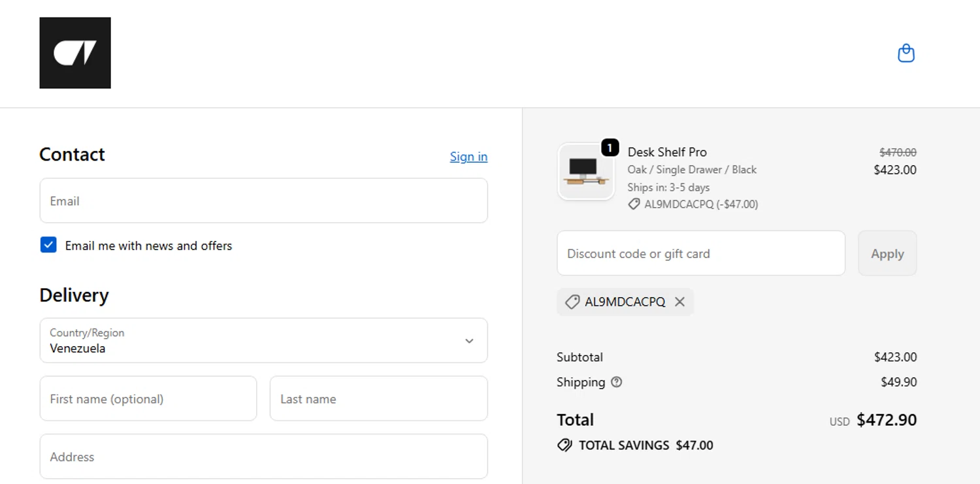Viewport: 980px width, 484px height.
Task: Click the store logo in header
Action: [x=75, y=53]
